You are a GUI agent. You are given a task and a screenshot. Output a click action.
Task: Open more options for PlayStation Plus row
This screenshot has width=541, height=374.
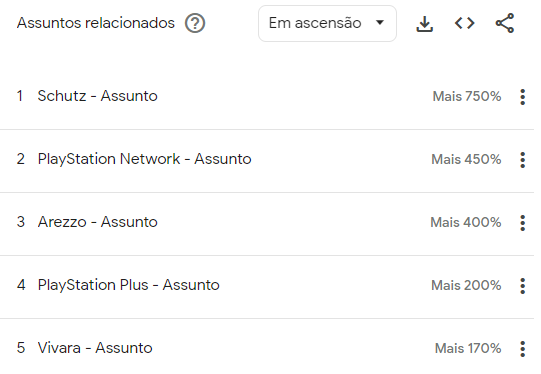click(x=523, y=286)
